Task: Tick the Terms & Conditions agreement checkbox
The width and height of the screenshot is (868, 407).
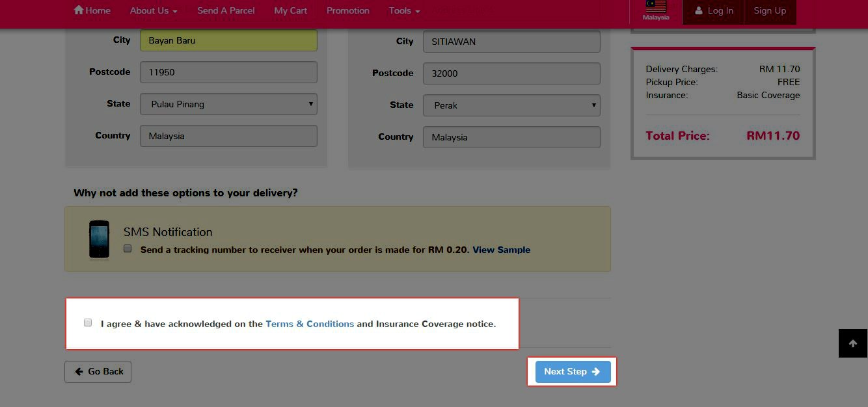Action: click(x=88, y=323)
